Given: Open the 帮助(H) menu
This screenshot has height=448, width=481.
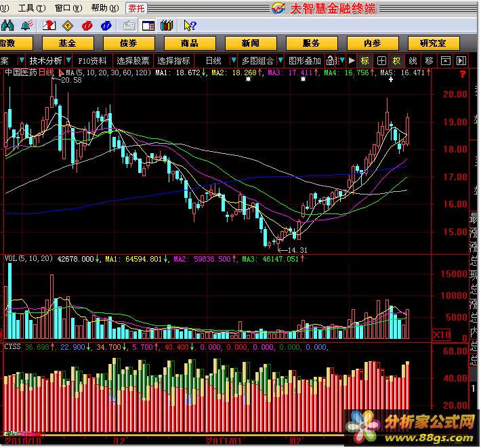Looking at the screenshot, I should click(105, 8).
